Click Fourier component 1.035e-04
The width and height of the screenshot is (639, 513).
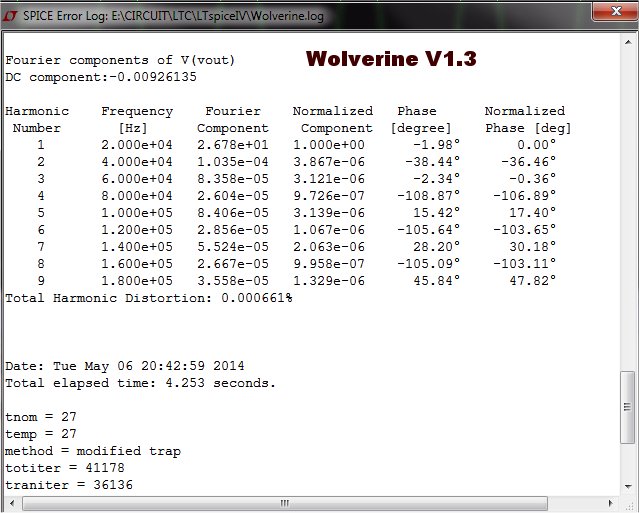point(233,162)
